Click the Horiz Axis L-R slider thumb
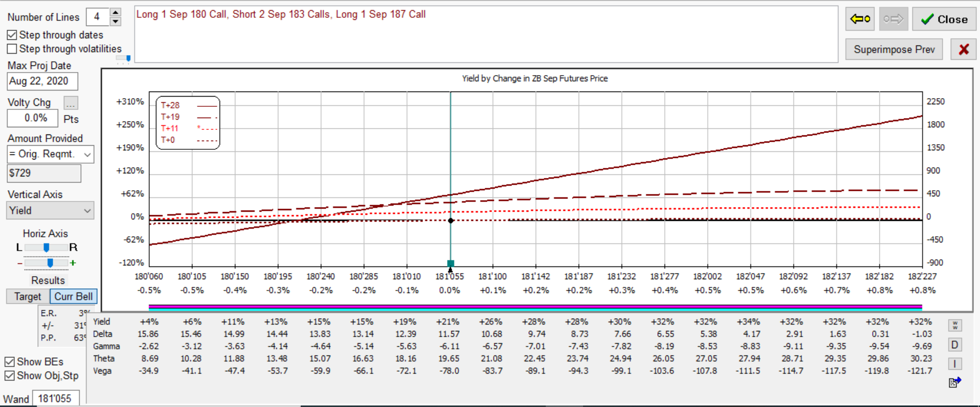 click(47, 247)
